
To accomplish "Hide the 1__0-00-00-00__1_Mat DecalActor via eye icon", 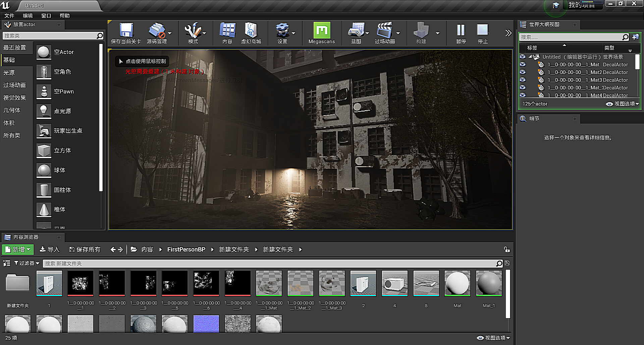I will [x=523, y=64].
